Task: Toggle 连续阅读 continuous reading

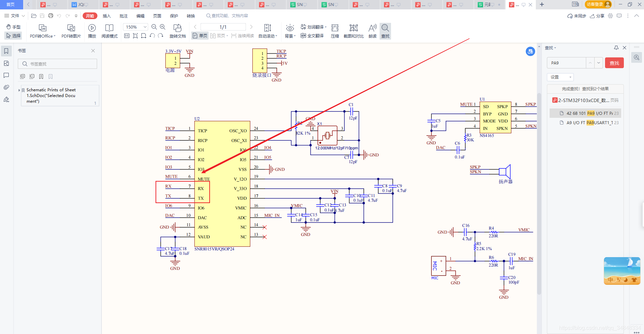Action: click(243, 36)
